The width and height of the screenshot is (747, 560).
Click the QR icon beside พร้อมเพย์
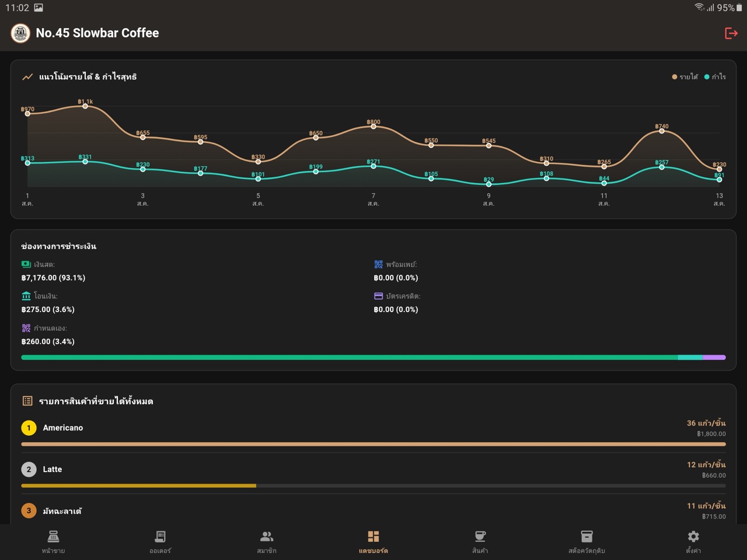tap(379, 264)
